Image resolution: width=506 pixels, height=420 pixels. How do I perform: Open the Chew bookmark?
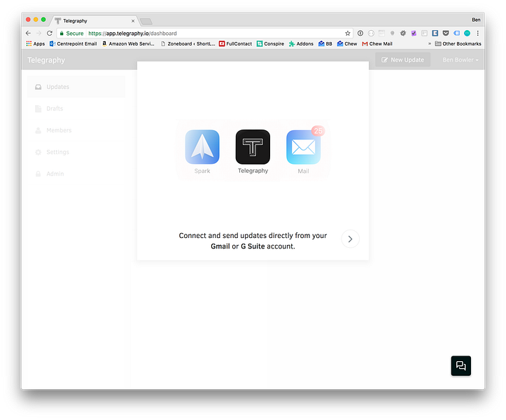coord(347,43)
